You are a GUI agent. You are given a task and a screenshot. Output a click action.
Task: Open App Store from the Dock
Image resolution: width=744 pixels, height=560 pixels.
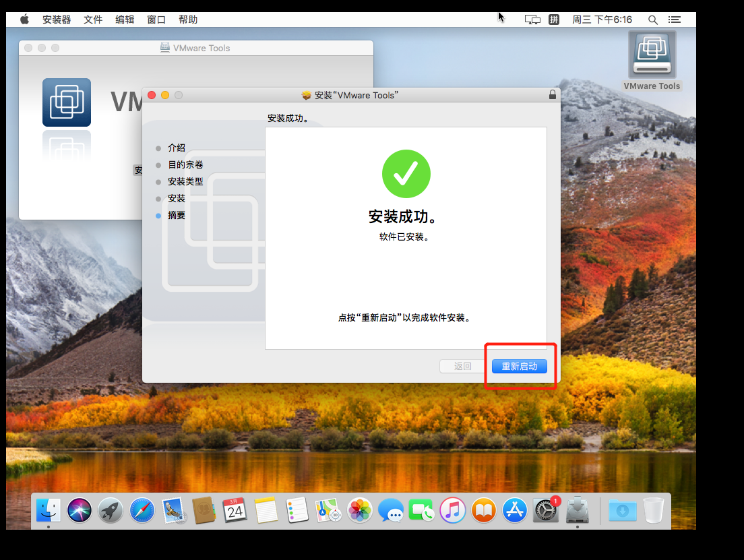(x=515, y=511)
